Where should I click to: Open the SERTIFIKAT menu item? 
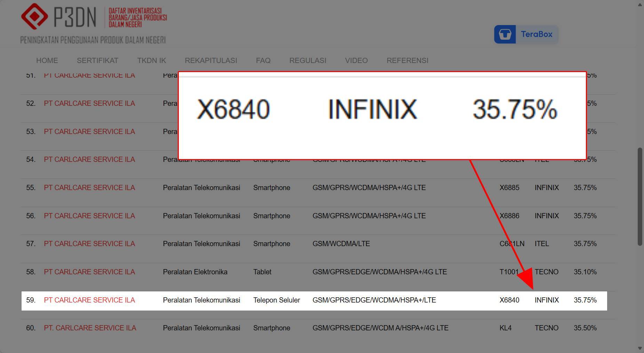point(97,61)
